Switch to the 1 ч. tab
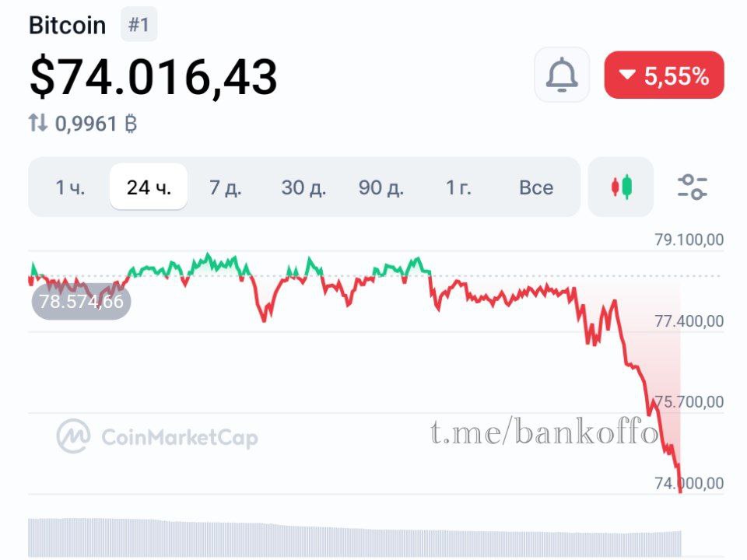The width and height of the screenshot is (747, 560). [70, 187]
